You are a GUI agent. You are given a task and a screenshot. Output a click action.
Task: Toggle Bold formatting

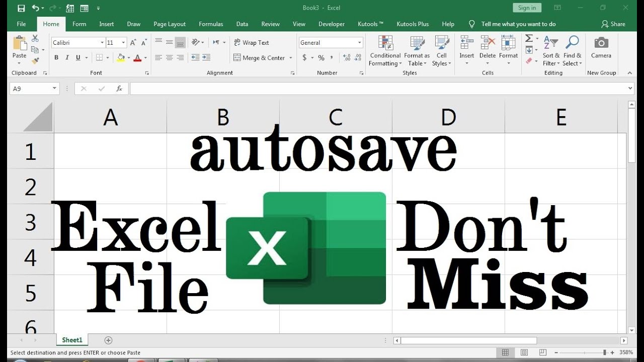point(56,58)
